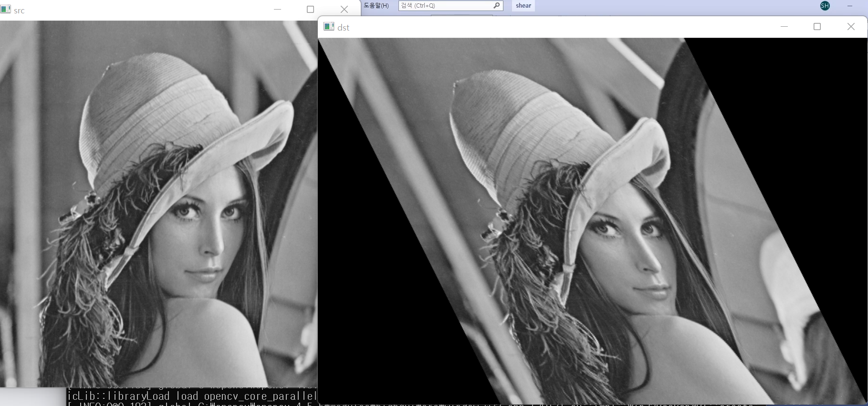
Task: Click the src window app icon
Action: [6, 9]
